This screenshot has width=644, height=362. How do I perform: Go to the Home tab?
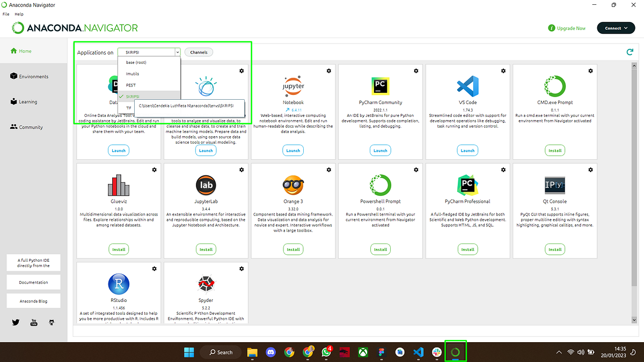point(33,51)
